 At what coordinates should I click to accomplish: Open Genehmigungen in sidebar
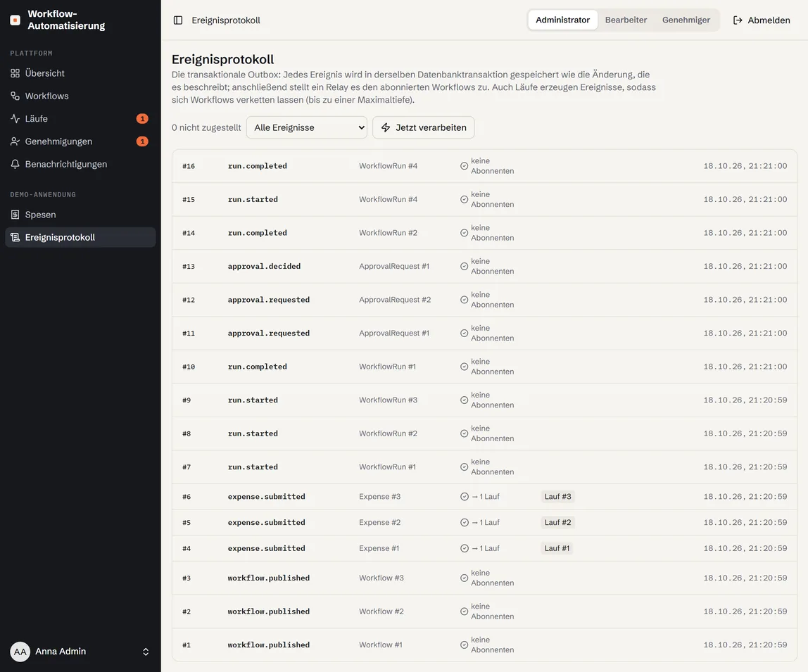[80, 141]
